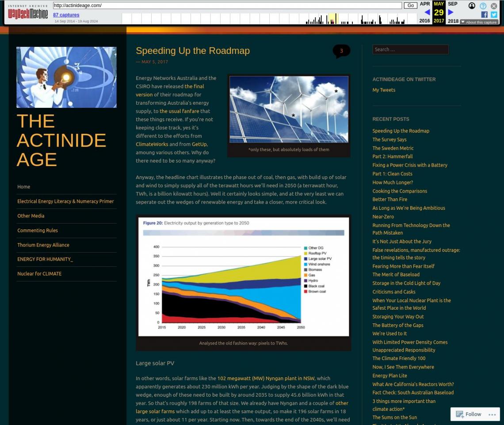Open The Merit of Baseload post
Screen dimensions: 504x425
[396, 275]
